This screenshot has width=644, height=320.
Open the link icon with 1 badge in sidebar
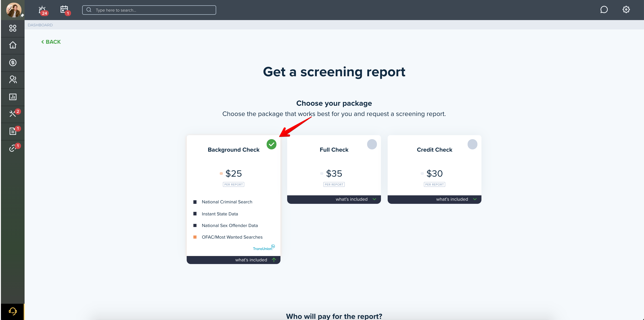click(13, 148)
